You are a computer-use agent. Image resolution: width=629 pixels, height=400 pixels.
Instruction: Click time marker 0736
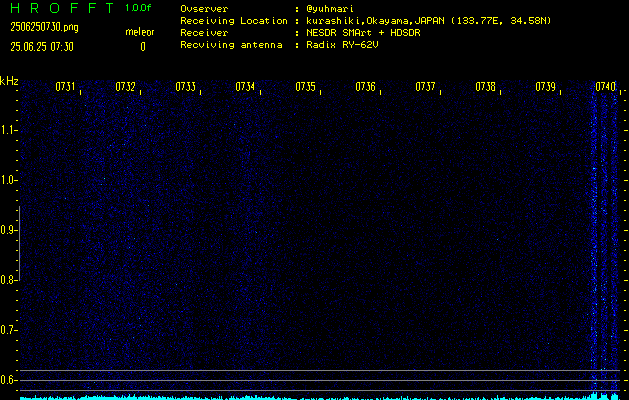(365, 87)
